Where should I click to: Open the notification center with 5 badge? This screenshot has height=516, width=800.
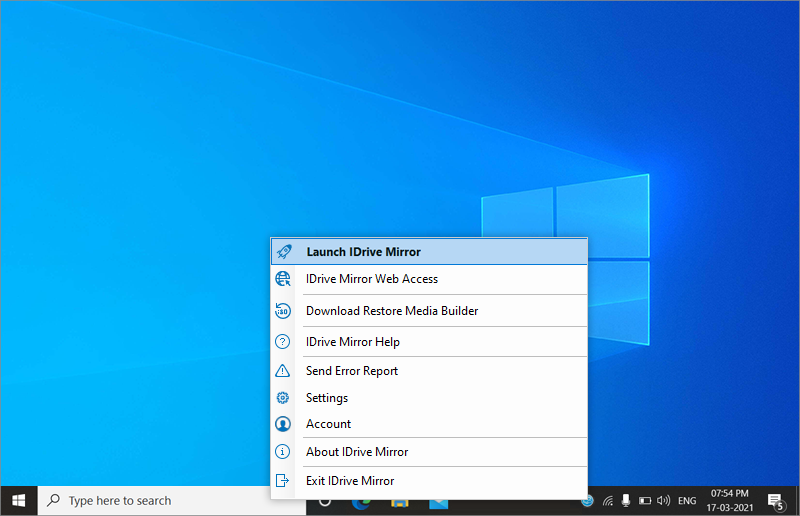pyautogui.click(x=776, y=501)
